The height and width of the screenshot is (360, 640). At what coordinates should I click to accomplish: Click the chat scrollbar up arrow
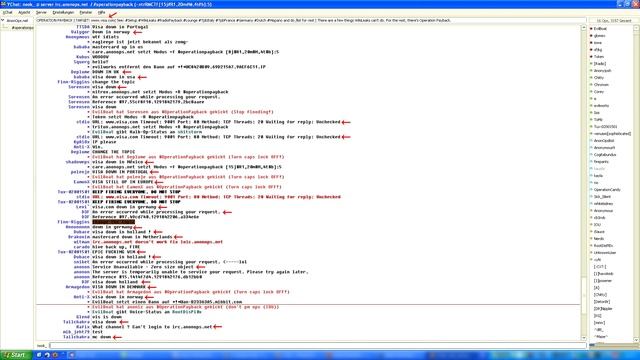click(583, 27)
